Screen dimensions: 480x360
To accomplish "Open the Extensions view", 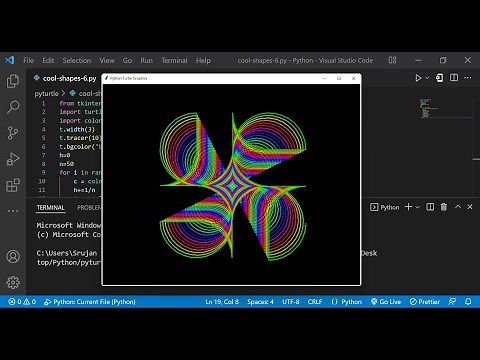I will point(13,185).
